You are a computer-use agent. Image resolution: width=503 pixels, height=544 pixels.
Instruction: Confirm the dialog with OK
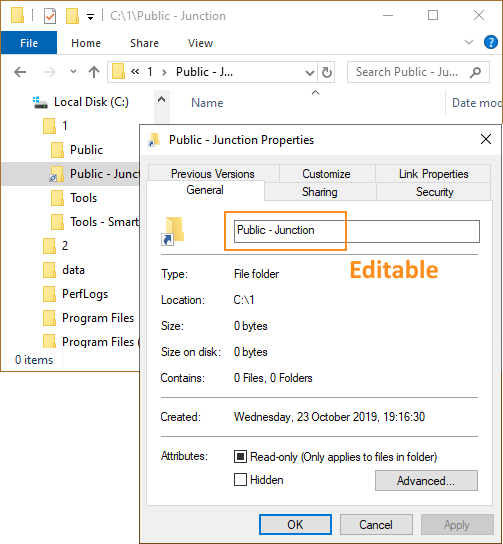click(x=295, y=525)
